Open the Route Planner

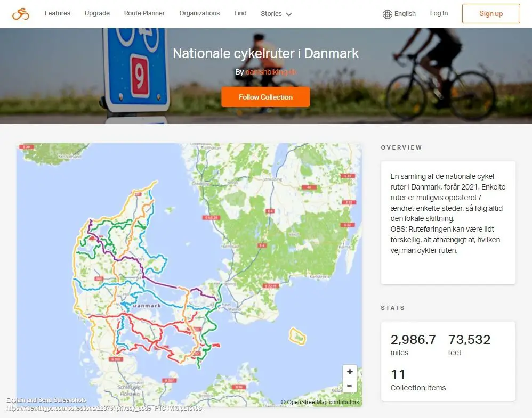point(144,13)
